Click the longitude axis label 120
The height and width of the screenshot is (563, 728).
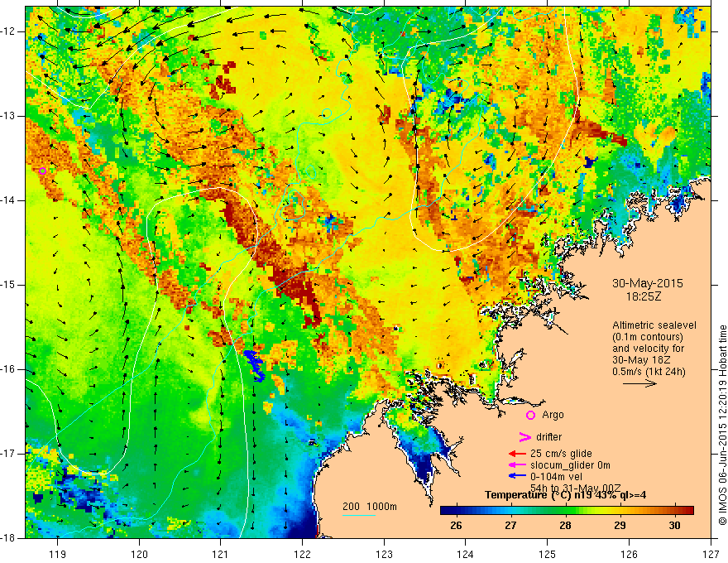click(139, 554)
